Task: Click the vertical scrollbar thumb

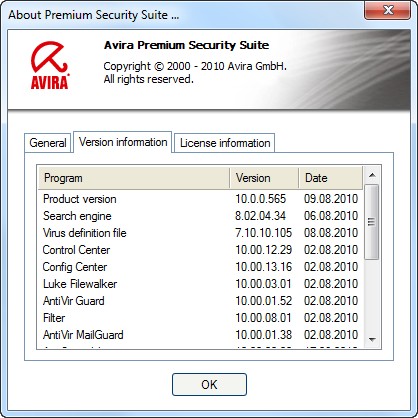Action: (372, 222)
